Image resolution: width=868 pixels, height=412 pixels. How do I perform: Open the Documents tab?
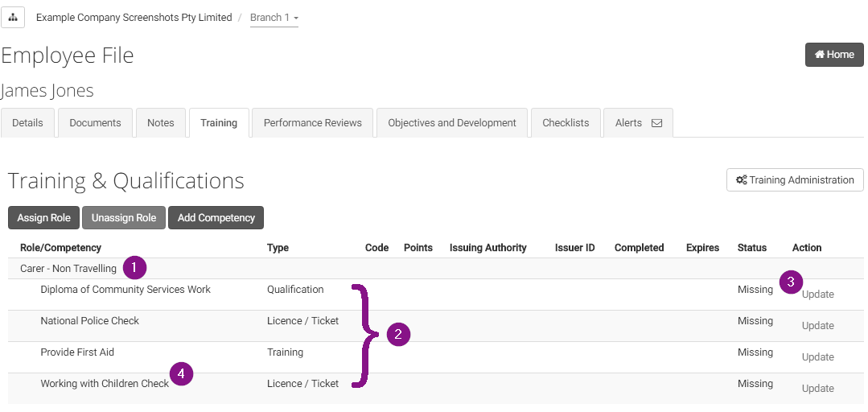[95, 123]
